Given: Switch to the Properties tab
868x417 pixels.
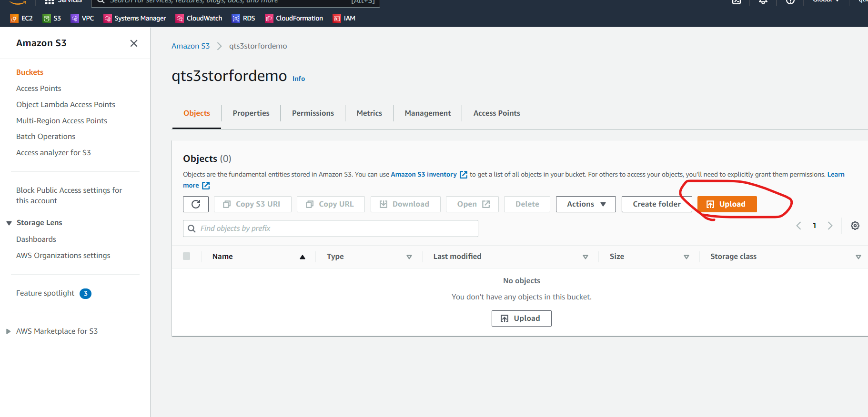Looking at the screenshot, I should click(251, 113).
